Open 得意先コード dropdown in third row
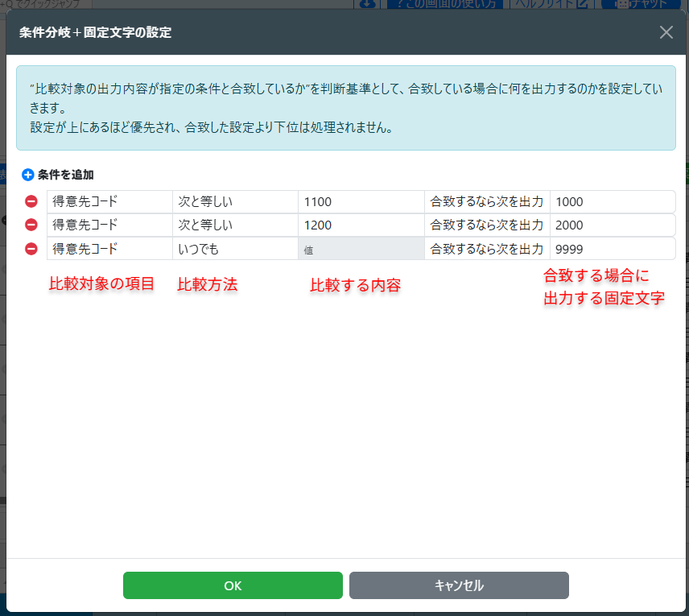This screenshot has width=689, height=616. click(x=109, y=249)
